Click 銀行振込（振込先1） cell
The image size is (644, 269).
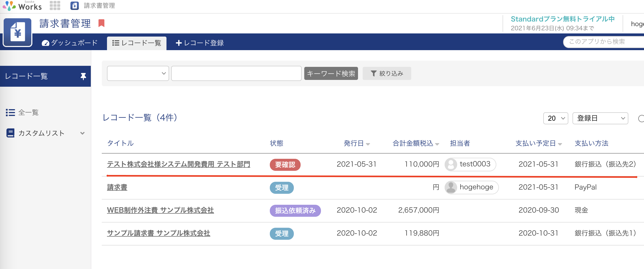(x=605, y=233)
